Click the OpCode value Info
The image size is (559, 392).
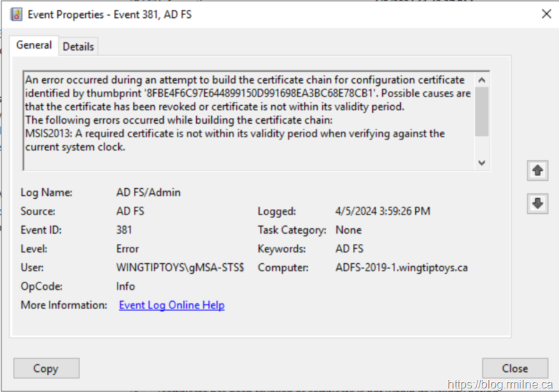pyautogui.click(x=127, y=286)
